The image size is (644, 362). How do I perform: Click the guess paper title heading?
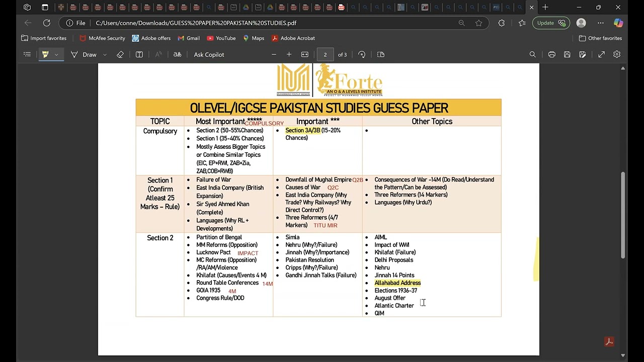pyautogui.click(x=319, y=108)
